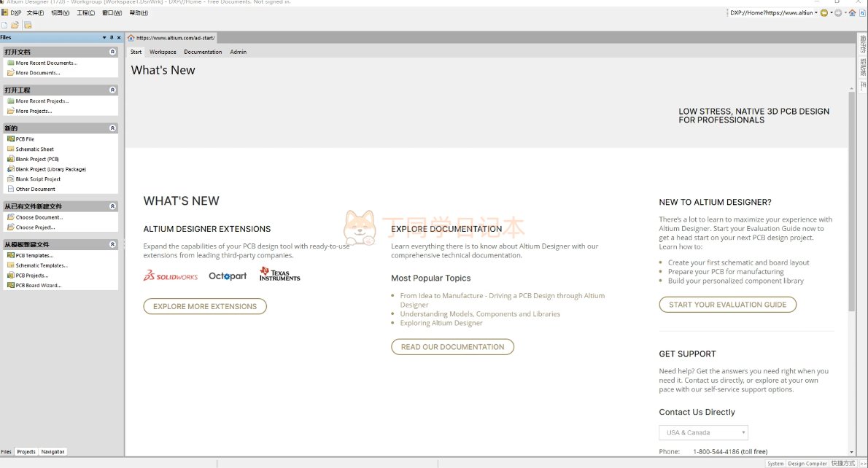Viewport: 868px width, 468px height.
Task: Open the 窗口(W) menu
Action: coord(112,12)
